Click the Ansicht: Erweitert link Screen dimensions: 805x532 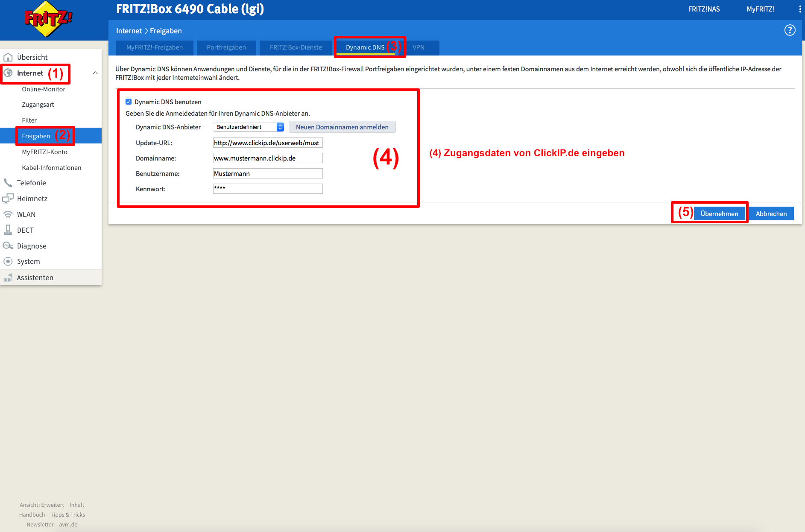coord(42,505)
